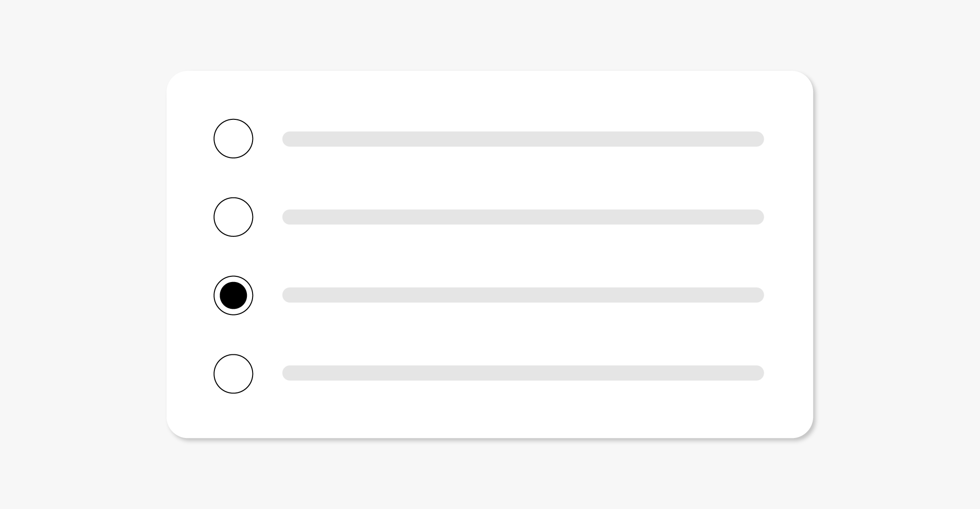Click the filled black dot radio
Viewport: 980px width, 509px height.
(233, 296)
